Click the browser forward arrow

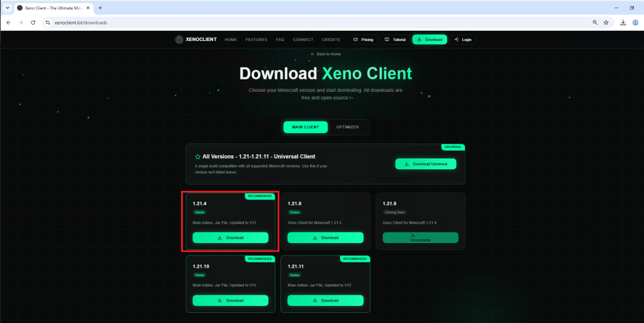(x=21, y=23)
